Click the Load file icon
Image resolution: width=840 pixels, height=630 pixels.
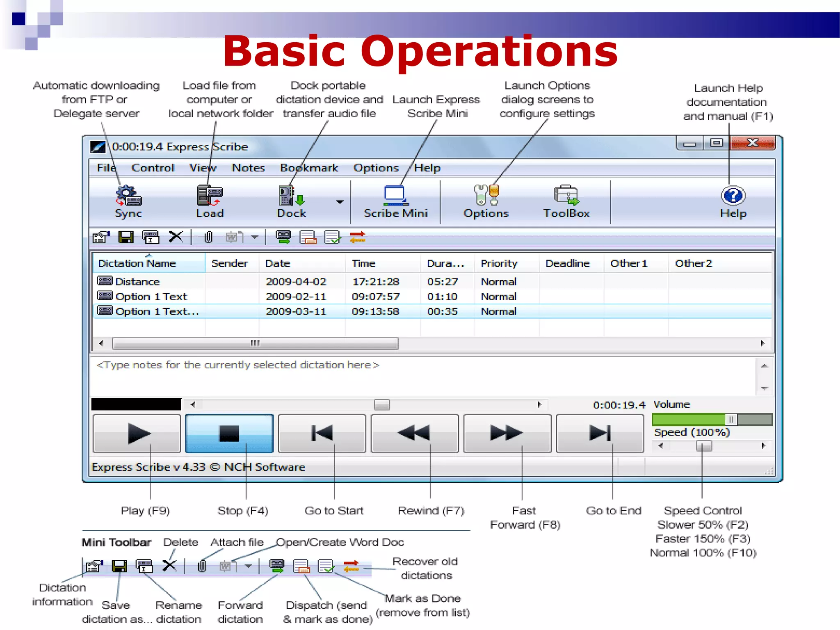tap(210, 202)
